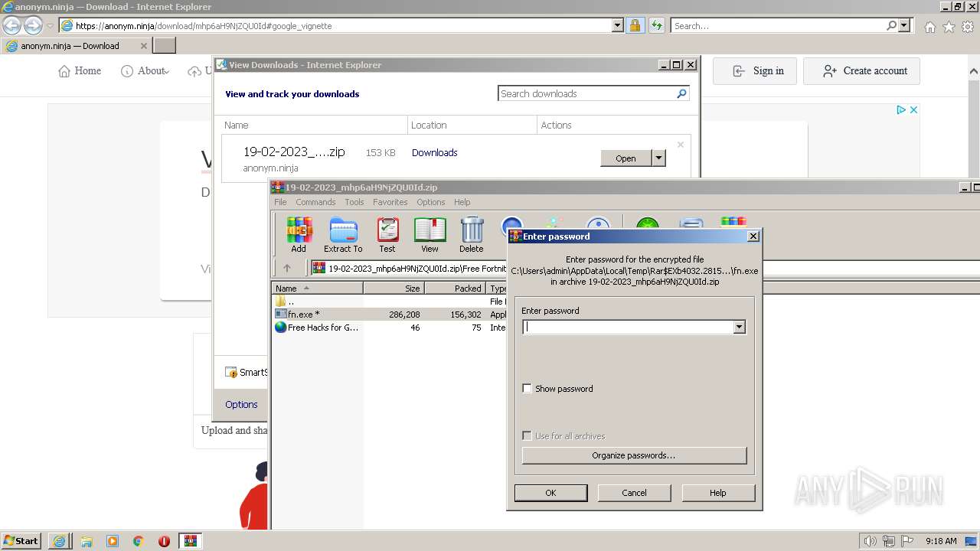Click the Extract To toolbar icon
The width and height of the screenshot is (980, 551).
click(343, 234)
